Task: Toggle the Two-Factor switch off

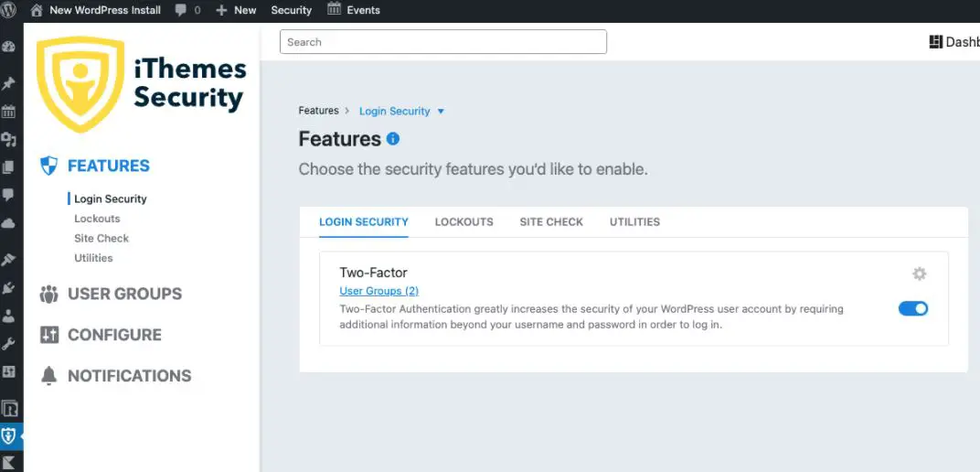Action: (913, 309)
